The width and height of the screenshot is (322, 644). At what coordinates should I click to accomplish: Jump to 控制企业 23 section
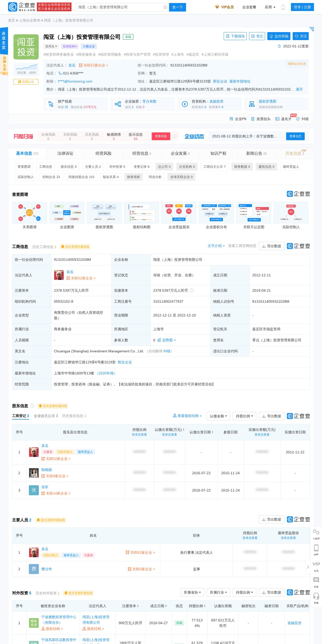click(x=51, y=177)
